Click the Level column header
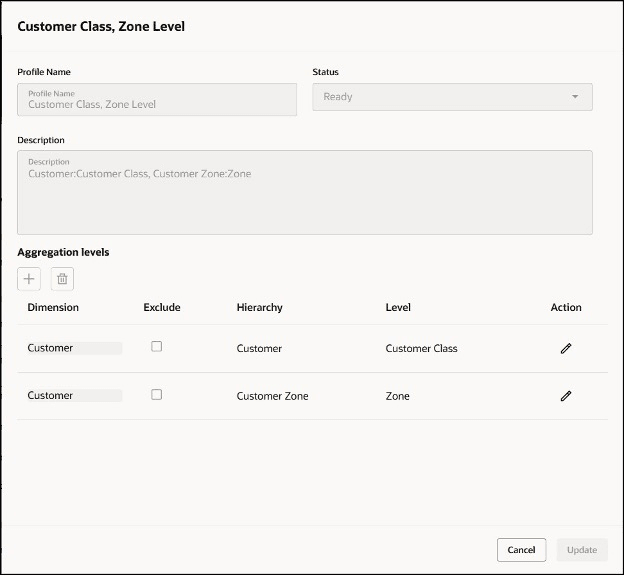 pyautogui.click(x=398, y=307)
